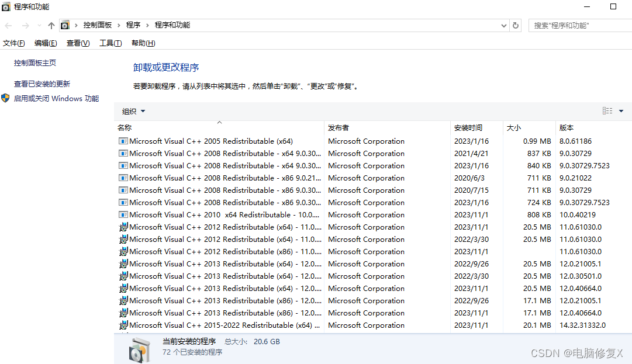
Task: Click size cell 20.1 MB
Action: tap(537, 325)
